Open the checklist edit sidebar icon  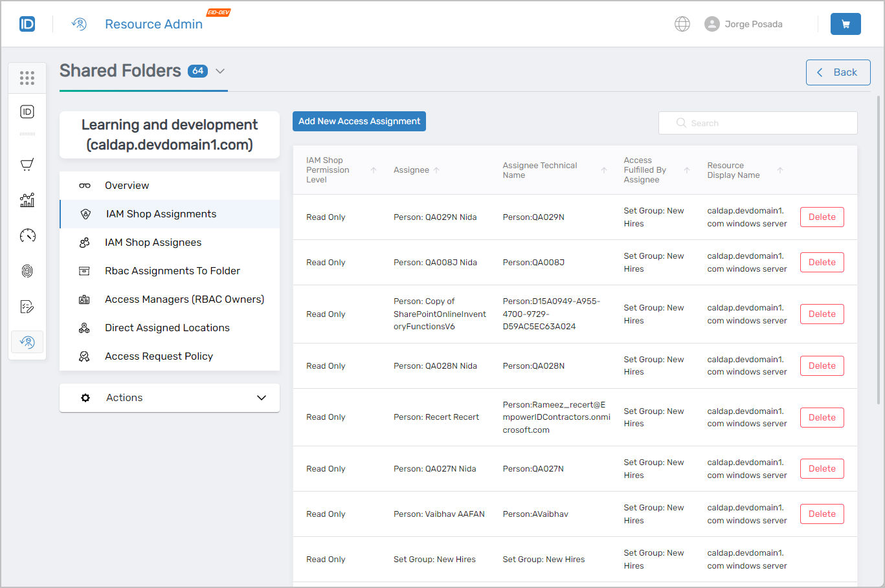coord(27,307)
